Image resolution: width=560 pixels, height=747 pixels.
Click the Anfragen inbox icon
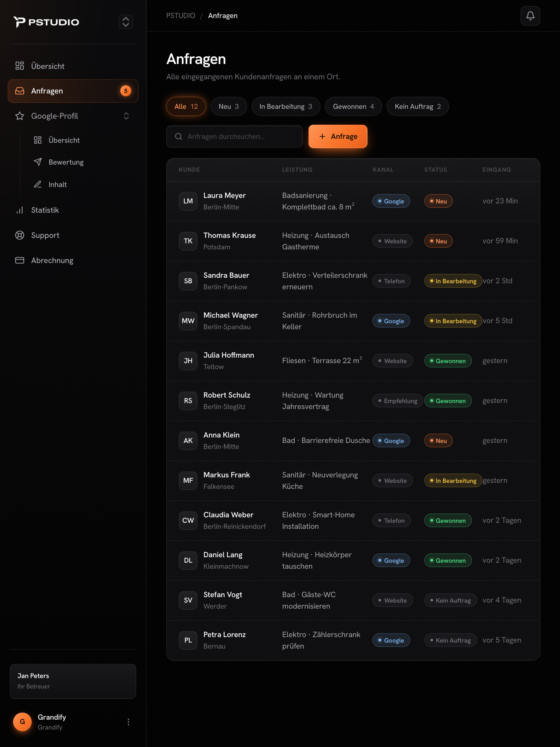[20, 91]
